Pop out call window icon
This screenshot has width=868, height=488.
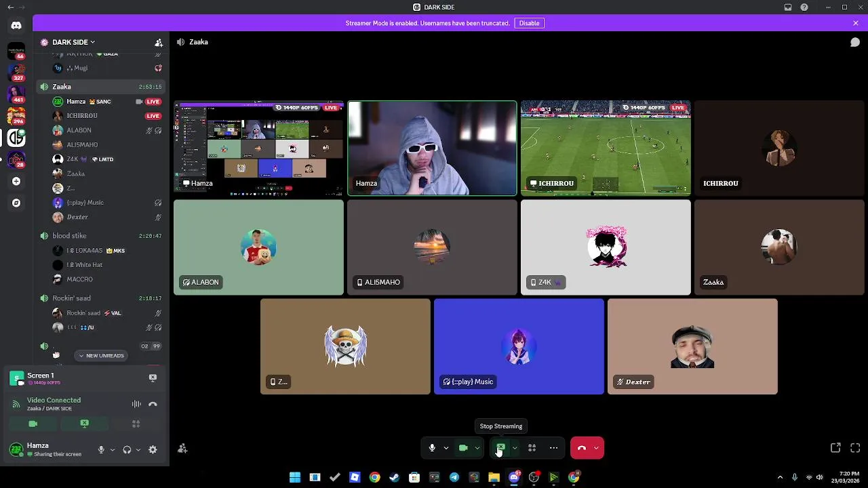point(835,448)
